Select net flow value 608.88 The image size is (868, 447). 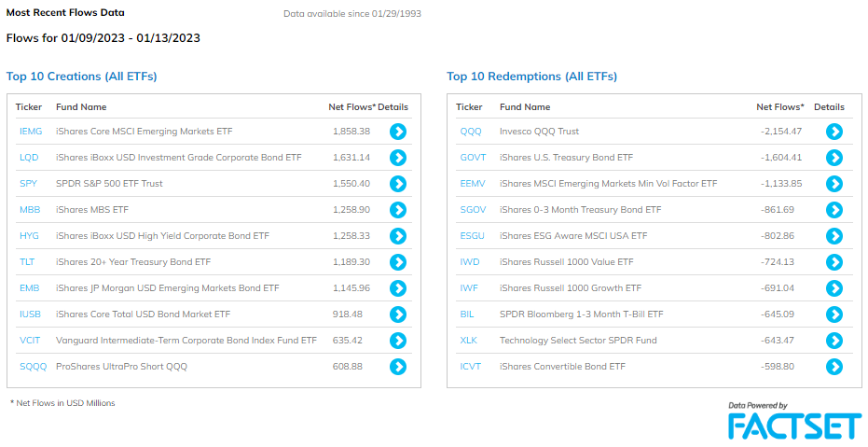point(348,367)
